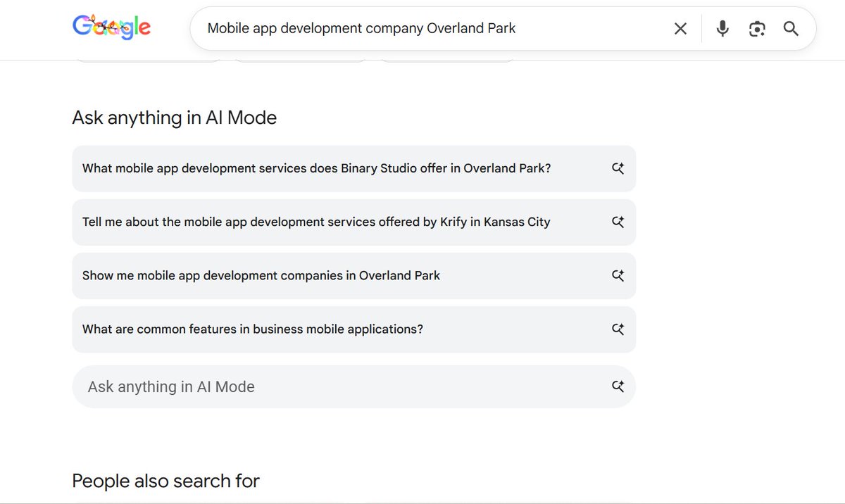This screenshot has width=845, height=504.
Task: Clear the search query with the X icon
Action: point(680,29)
